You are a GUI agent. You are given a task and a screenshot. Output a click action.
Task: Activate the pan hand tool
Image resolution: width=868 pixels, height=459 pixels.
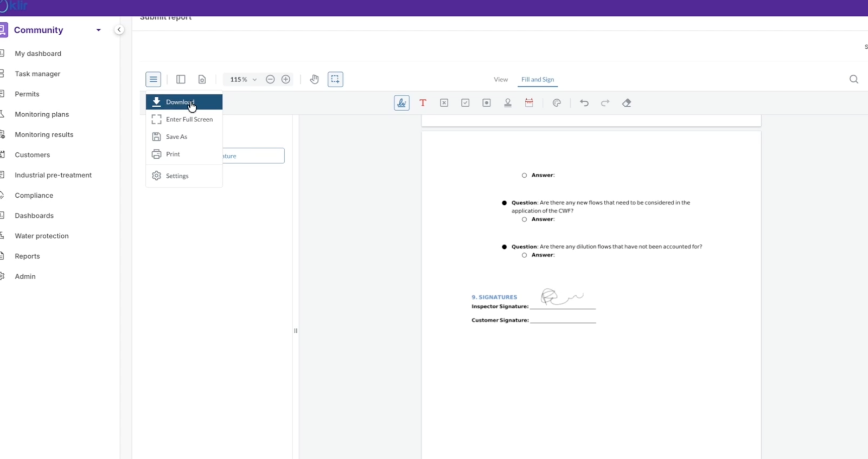coord(314,80)
